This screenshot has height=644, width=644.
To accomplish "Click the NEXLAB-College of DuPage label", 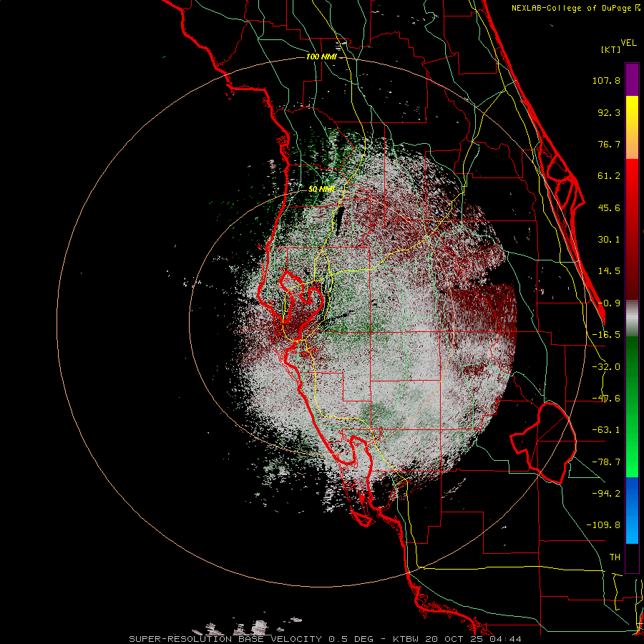I will (x=575, y=8).
